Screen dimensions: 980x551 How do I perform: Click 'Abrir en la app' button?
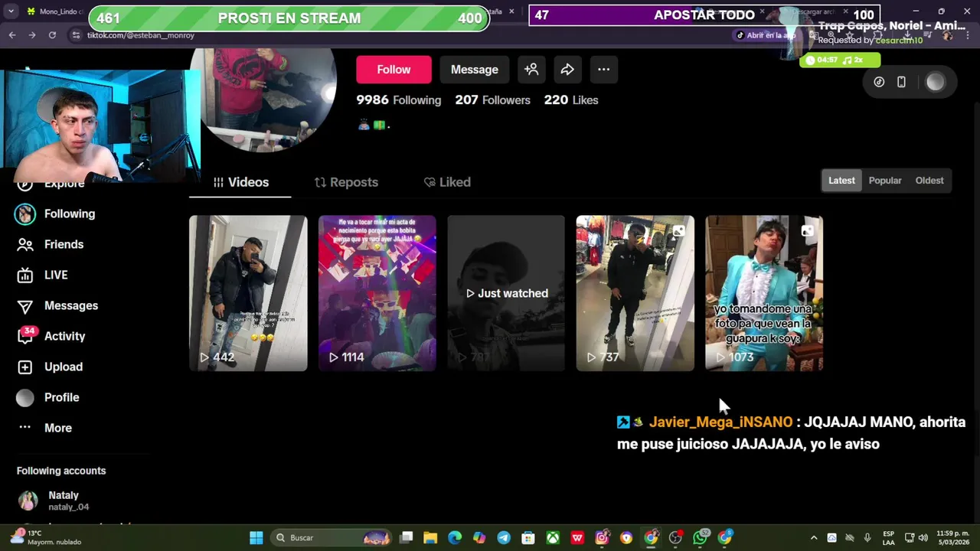[766, 35]
